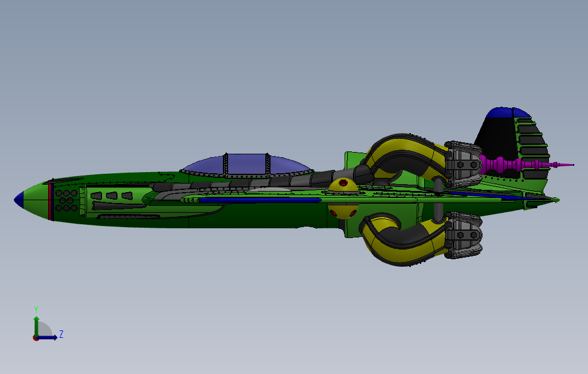Select the long blue stripe along the fuselage
Image resolution: width=588 pixels, height=374 pixels.
[x=260, y=201]
